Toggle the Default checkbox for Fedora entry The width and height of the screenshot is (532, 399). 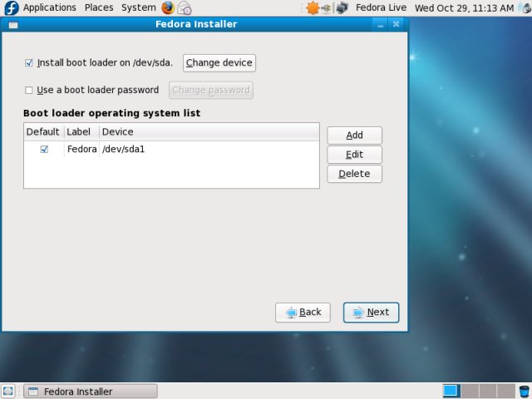click(44, 150)
